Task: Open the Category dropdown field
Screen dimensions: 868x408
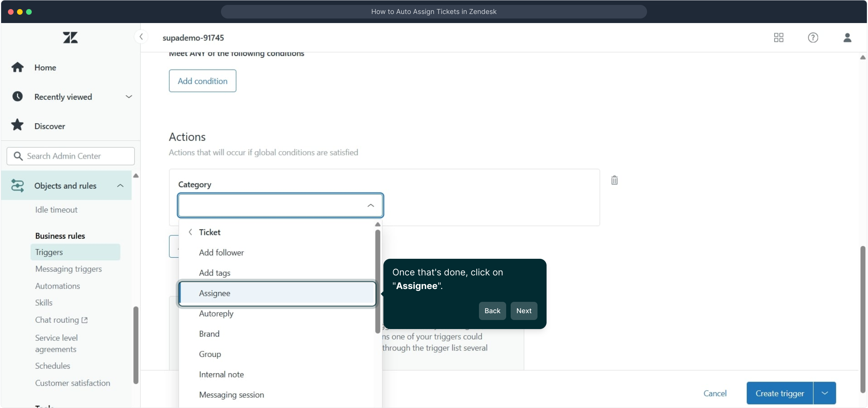Action: tap(280, 206)
